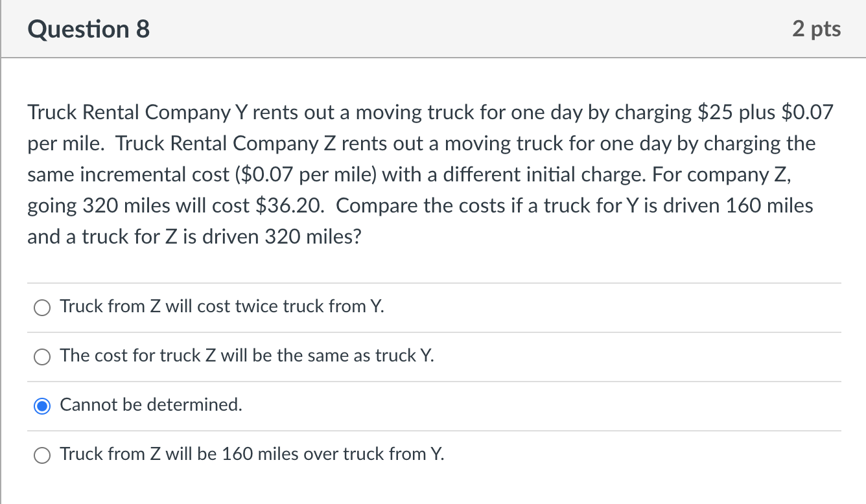This screenshot has width=866, height=504.
Task: Click the selected 'Cannot be determined' radio button
Action: click(42, 406)
